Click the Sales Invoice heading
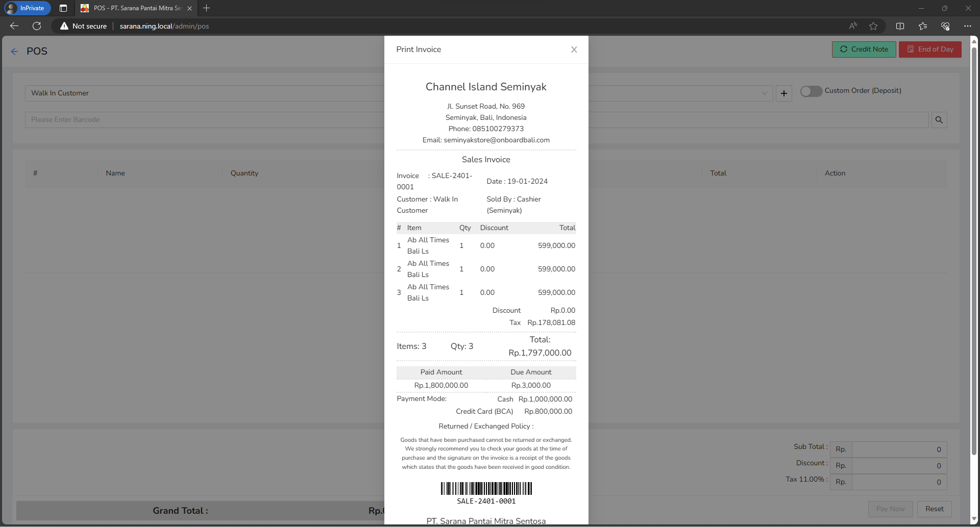 point(486,160)
